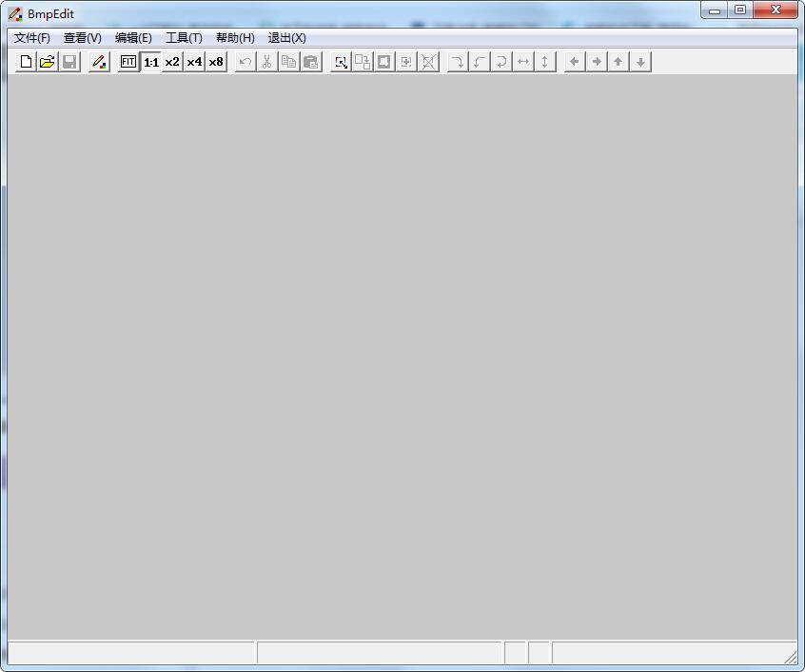Image resolution: width=805 pixels, height=672 pixels.
Task: Click the copy icon in the toolbar
Action: (289, 62)
